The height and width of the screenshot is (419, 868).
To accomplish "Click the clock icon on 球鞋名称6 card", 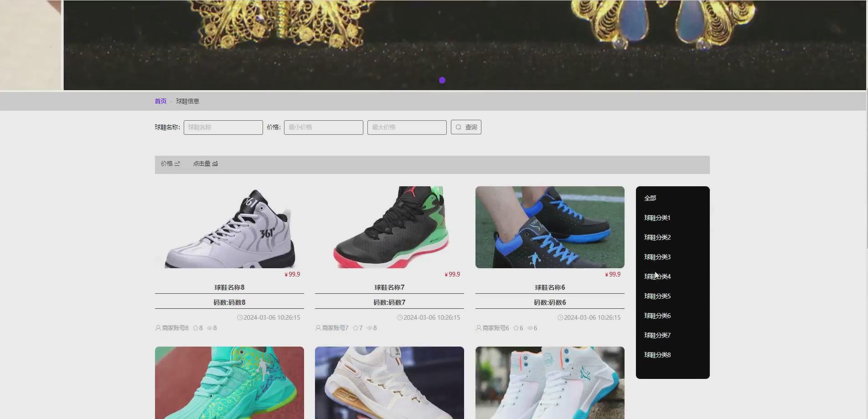I will 560,317.
